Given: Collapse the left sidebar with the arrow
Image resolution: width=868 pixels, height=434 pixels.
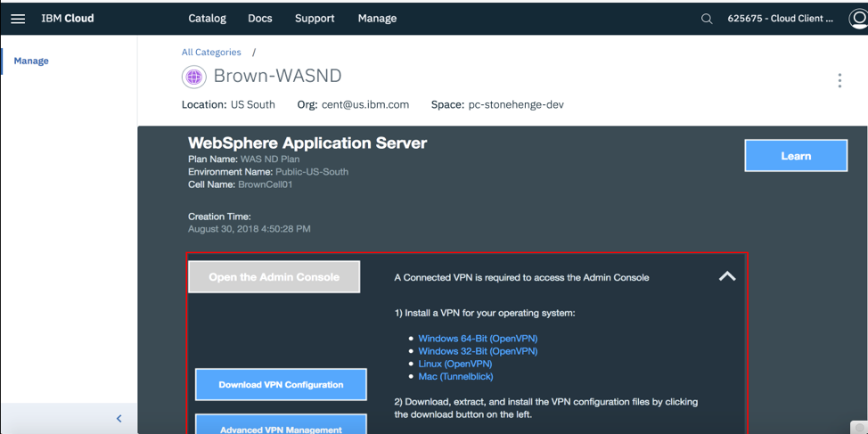Looking at the screenshot, I should pos(119,419).
